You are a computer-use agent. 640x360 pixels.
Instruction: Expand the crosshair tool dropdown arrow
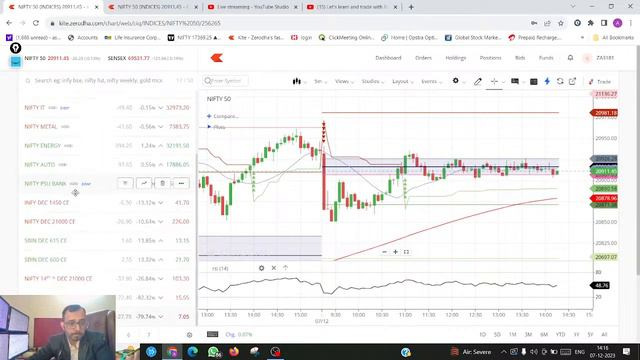(503, 82)
